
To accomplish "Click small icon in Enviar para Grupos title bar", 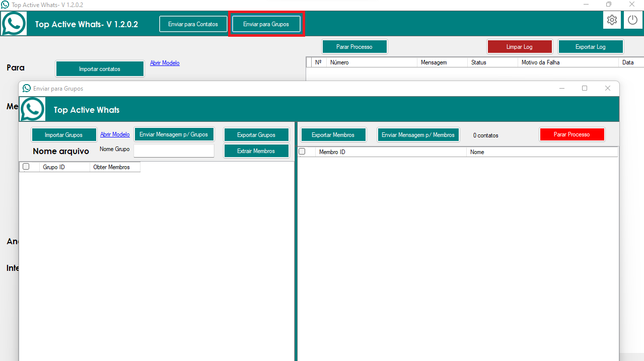I will point(27,88).
